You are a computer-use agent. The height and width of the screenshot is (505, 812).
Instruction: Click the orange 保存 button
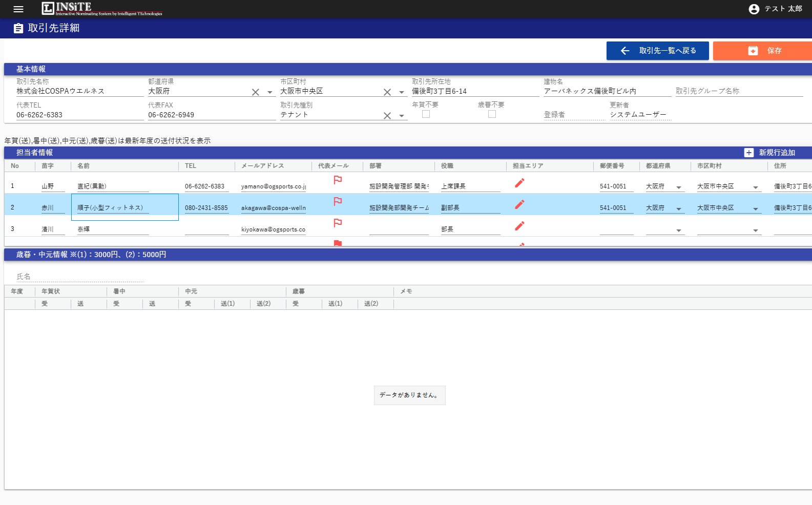(762, 51)
